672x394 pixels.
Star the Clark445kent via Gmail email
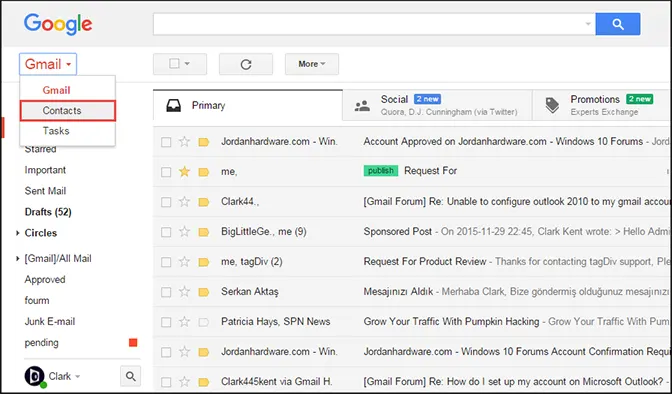click(x=184, y=382)
